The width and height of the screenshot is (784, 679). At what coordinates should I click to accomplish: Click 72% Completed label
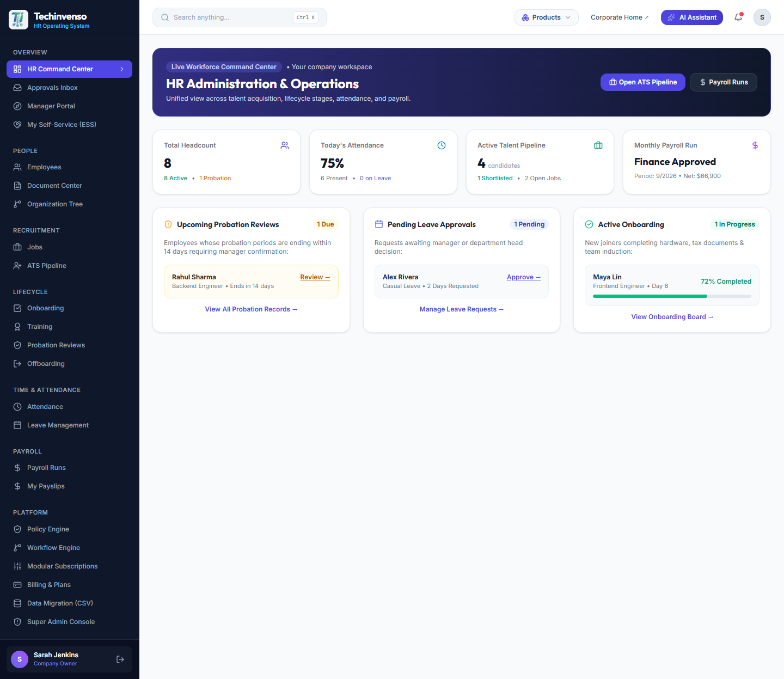(x=726, y=282)
